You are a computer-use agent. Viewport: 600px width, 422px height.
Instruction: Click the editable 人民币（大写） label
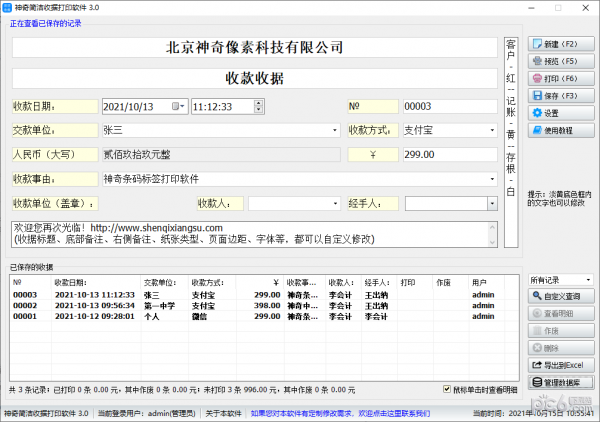pos(55,155)
